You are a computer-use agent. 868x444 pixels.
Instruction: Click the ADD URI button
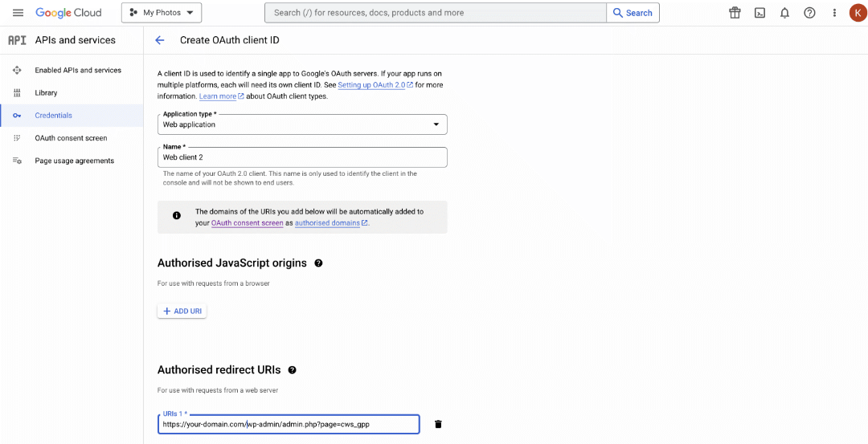182,312
